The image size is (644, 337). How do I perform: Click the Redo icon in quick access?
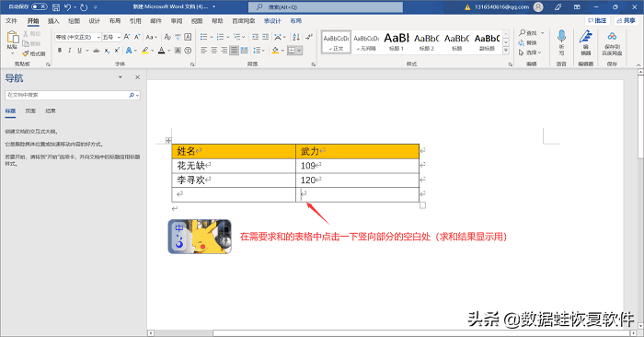click(84, 7)
